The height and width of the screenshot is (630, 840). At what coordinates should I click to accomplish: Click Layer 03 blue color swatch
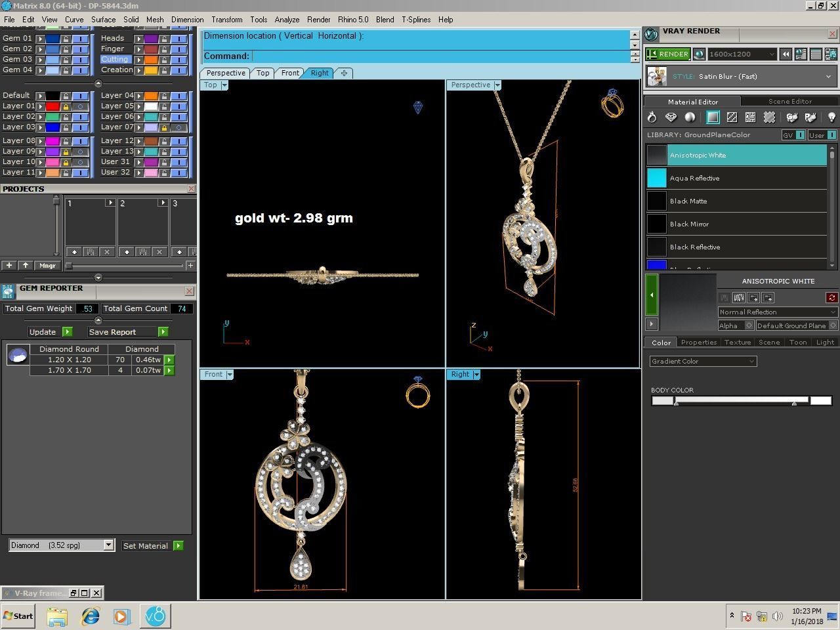(52, 127)
